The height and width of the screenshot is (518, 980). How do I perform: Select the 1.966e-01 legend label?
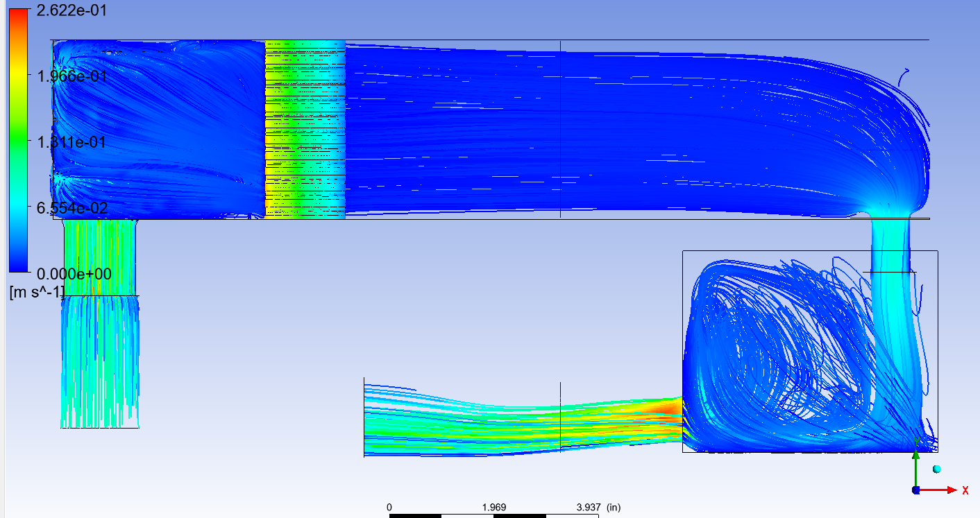[x=68, y=76]
